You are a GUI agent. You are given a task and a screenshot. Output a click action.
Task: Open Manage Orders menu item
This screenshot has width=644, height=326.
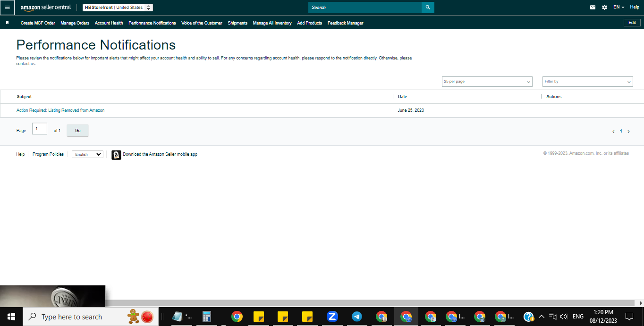coord(75,23)
